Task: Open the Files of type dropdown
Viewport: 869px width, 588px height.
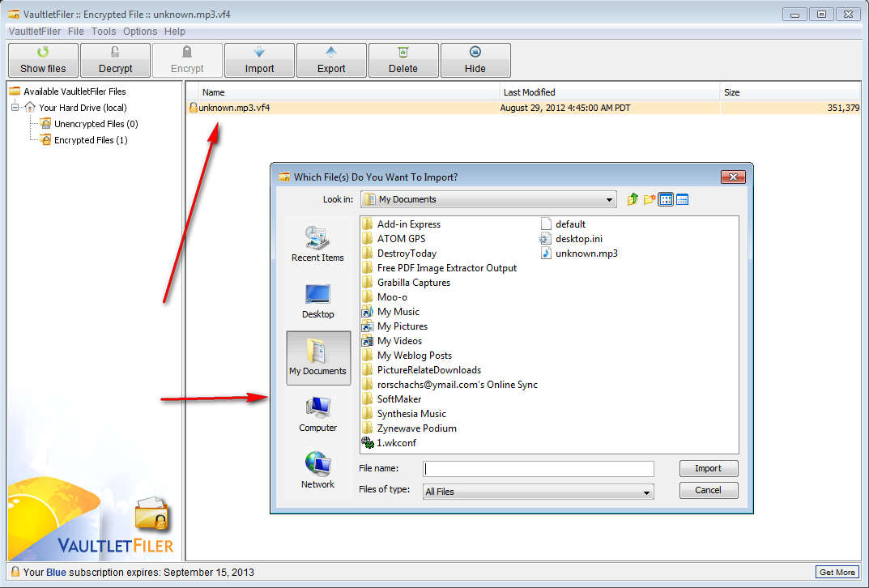Action: pos(538,492)
